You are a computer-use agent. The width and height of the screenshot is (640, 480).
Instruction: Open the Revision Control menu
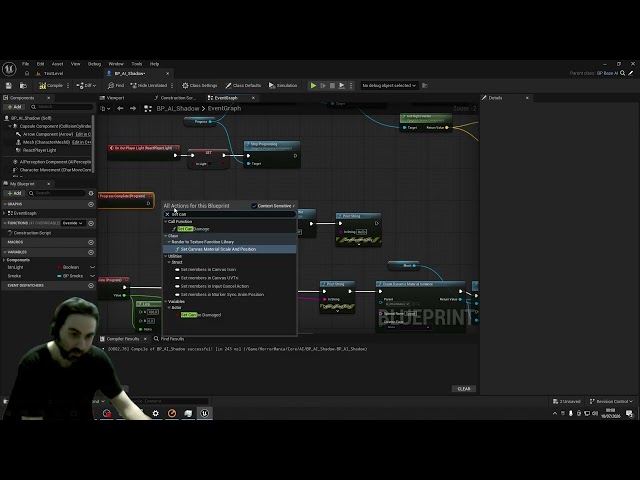tap(611, 402)
